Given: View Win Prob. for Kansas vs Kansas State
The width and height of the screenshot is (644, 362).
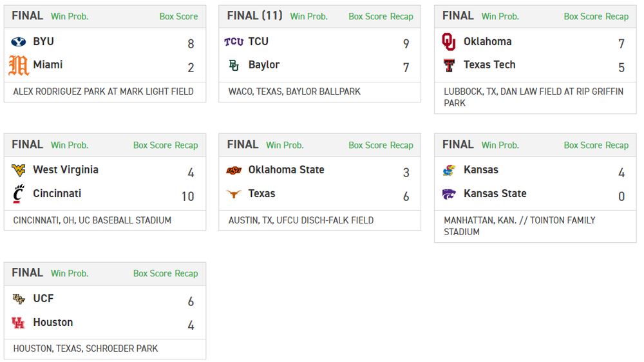Looking at the screenshot, I should (x=500, y=146).
